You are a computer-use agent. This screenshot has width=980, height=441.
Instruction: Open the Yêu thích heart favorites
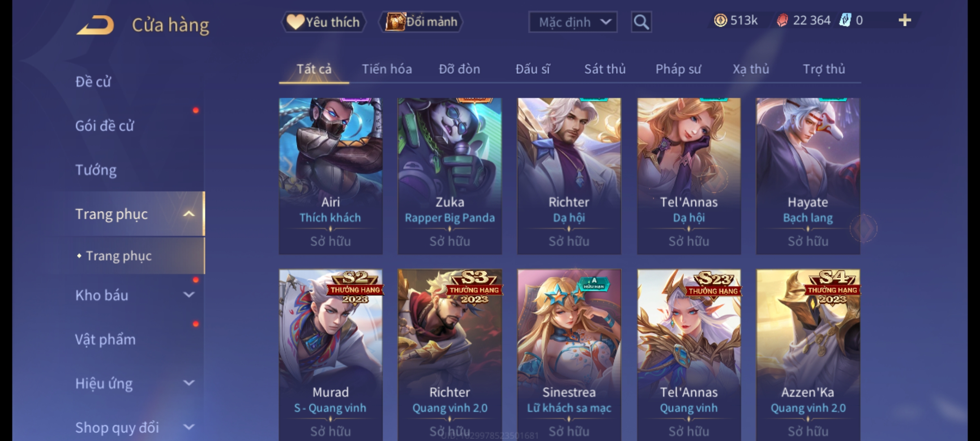coord(323,22)
